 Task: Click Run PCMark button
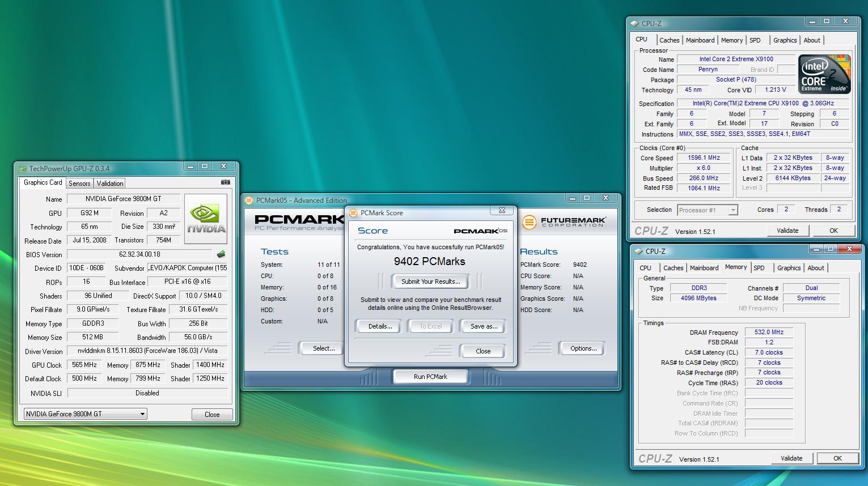click(x=430, y=377)
